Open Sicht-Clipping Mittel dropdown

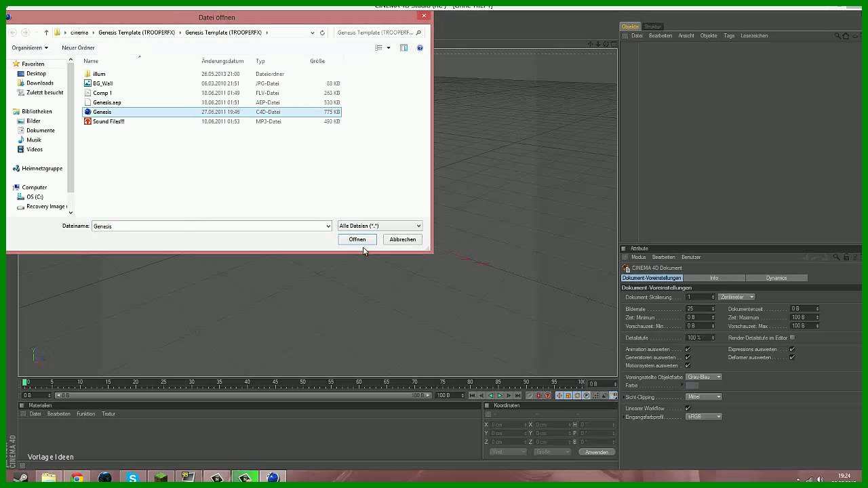coord(704,397)
